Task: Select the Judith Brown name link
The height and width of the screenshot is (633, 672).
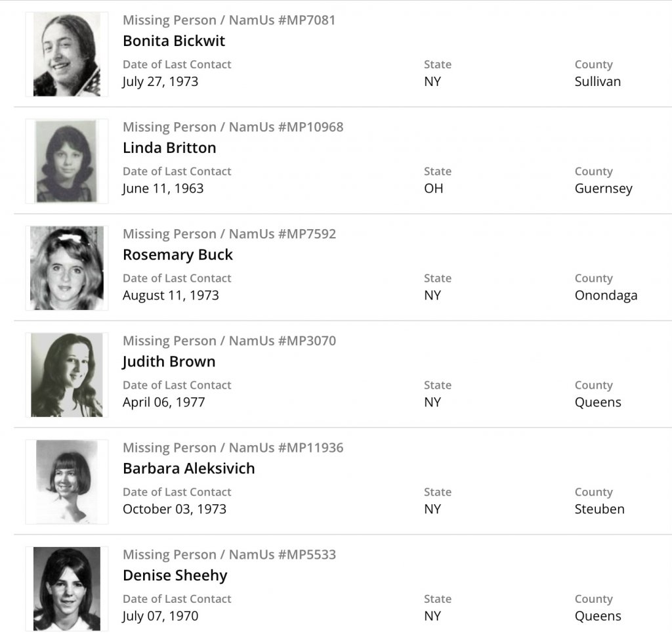Action: [x=169, y=362]
